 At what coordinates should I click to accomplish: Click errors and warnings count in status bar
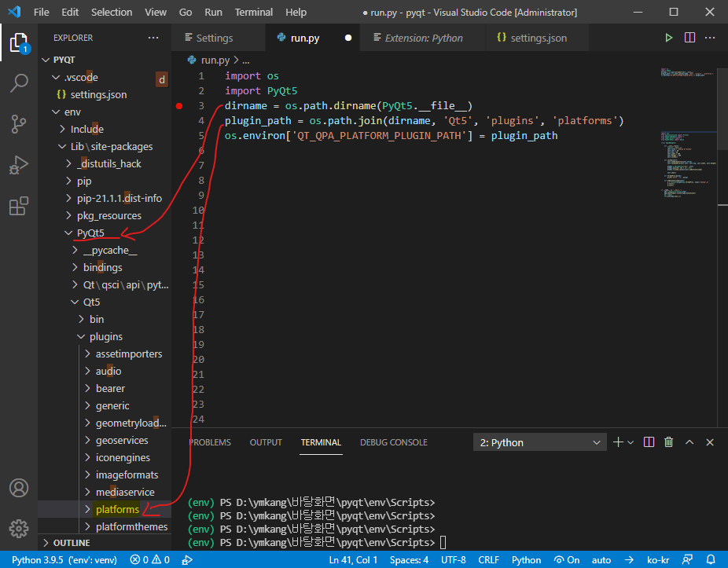[149, 559]
